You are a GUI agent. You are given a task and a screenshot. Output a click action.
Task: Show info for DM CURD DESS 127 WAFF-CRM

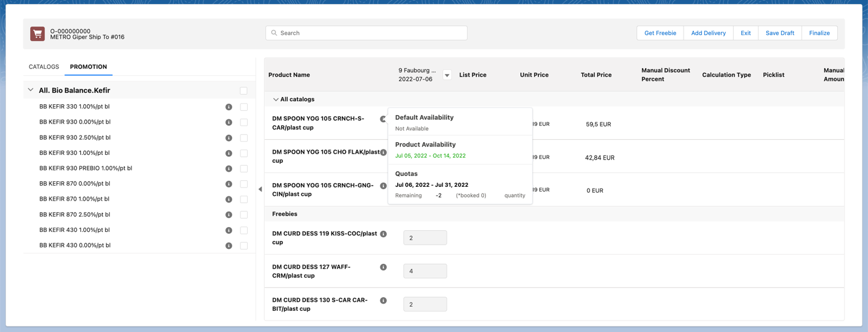click(383, 267)
